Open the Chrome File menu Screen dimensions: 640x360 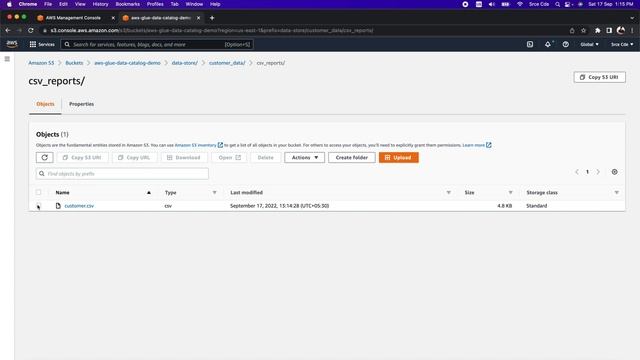[x=48, y=4]
